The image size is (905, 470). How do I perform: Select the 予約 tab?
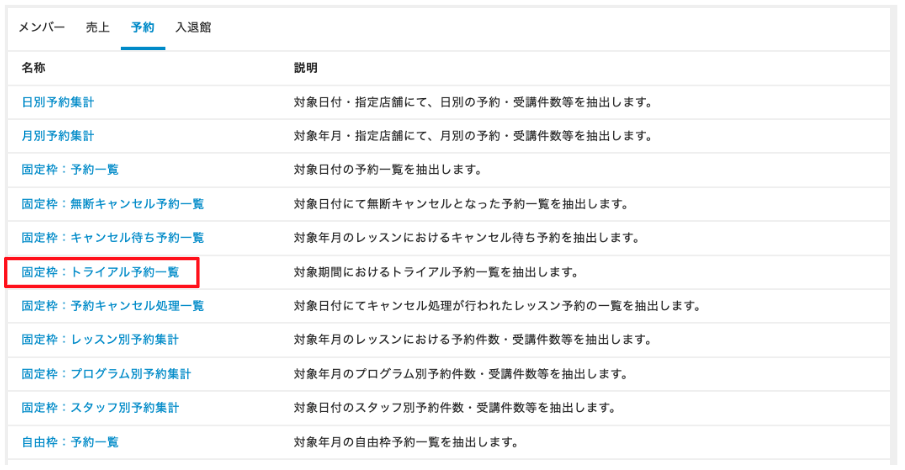(143, 27)
